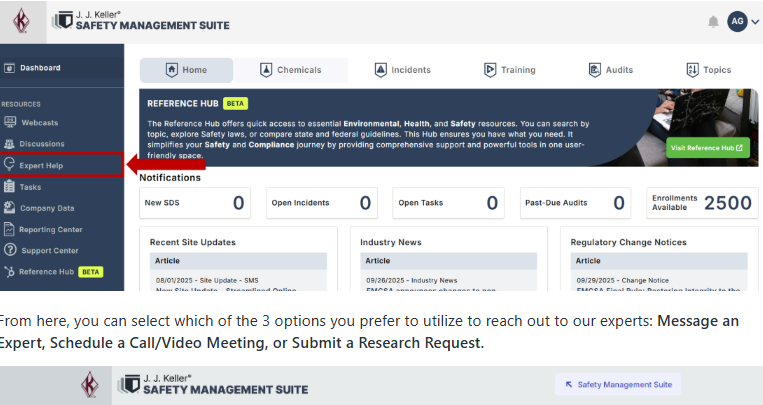
Task: Switch to the Training tab
Action: click(x=509, y=70)
